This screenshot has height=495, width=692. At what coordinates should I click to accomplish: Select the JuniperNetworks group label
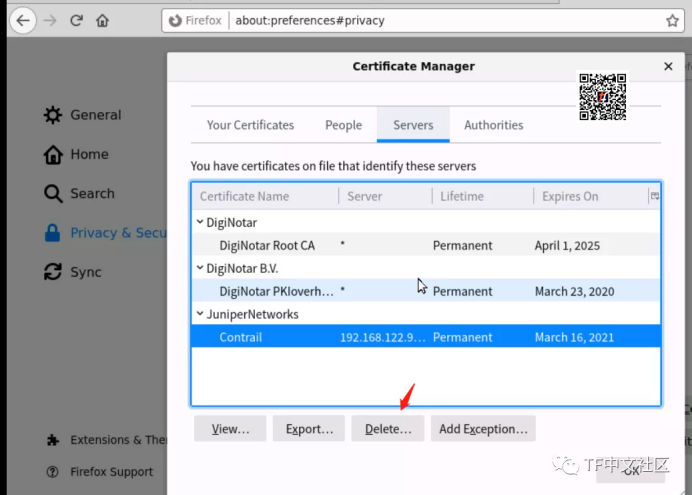252,314
